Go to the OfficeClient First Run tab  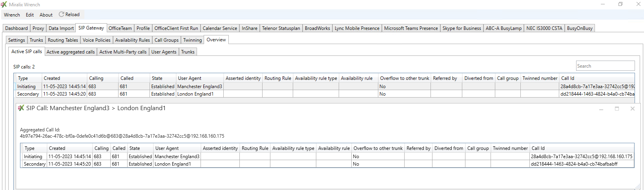(176, 28)
